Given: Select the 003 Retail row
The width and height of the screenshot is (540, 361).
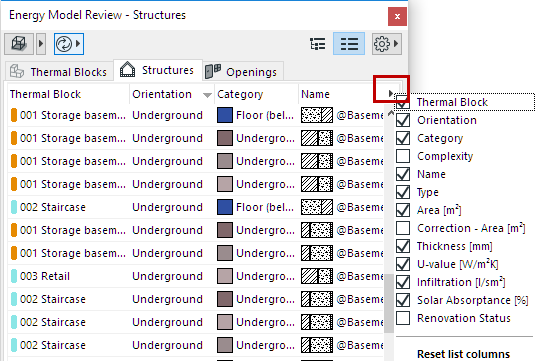Looking at the screenshot, I should pyautogui.click(x=195, y=276).
